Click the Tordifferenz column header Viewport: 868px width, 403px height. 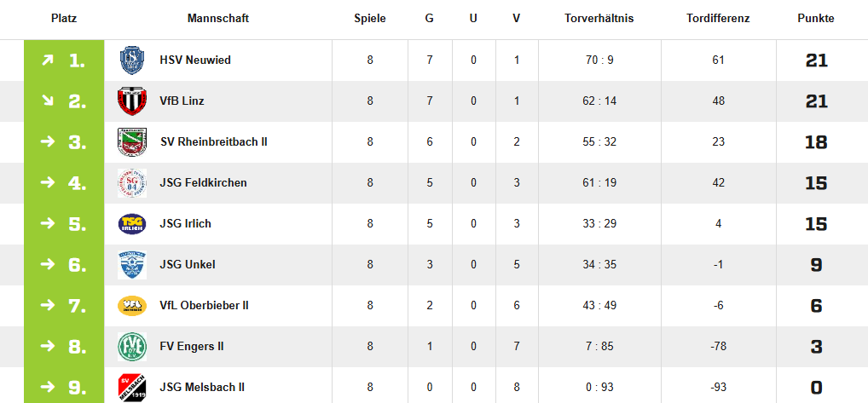tap(718, 18)
